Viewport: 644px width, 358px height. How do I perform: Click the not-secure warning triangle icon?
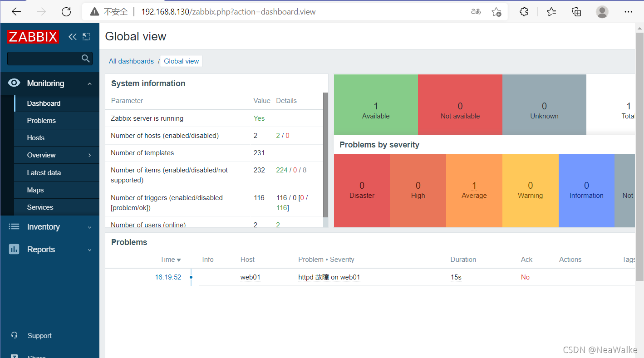[x=94, y=12]
